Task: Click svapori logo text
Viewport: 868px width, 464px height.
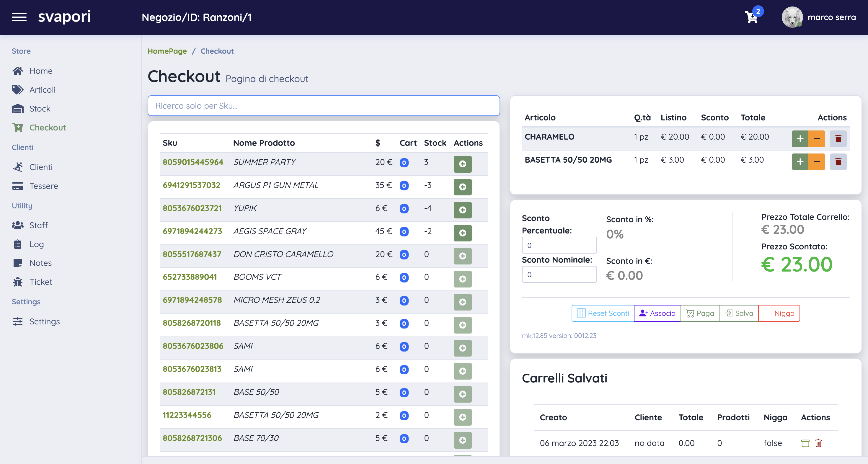Action: 64,17
